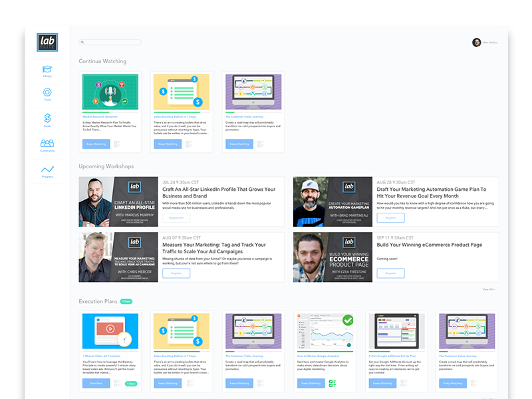Click Customer Value Journey progress bar in Continue Watching
Viewport: 532px width, 399px height.
click(x=253, y=112)
